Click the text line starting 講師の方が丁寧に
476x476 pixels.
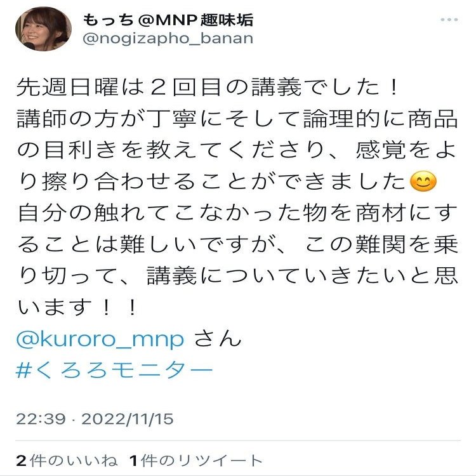(x=237, y=119)
